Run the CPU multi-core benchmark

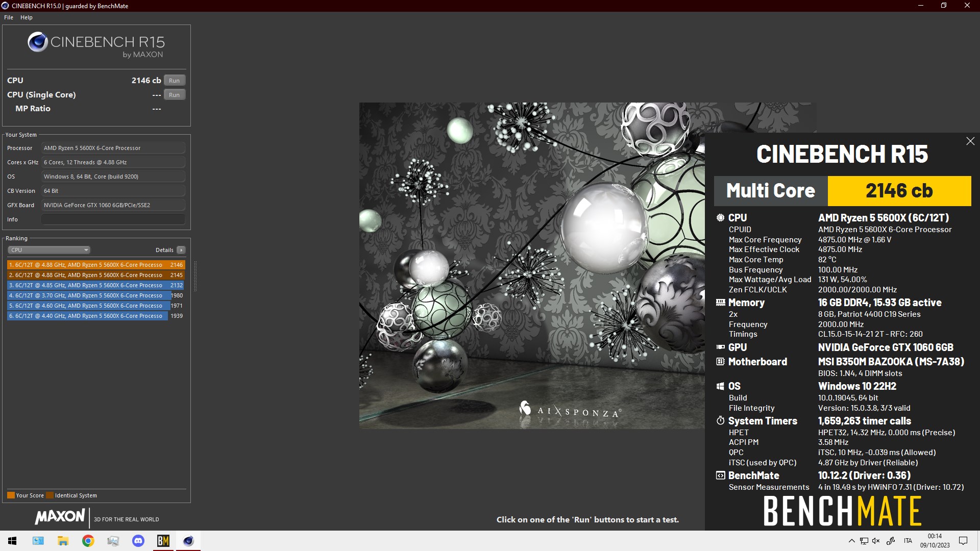click(174, 80)
